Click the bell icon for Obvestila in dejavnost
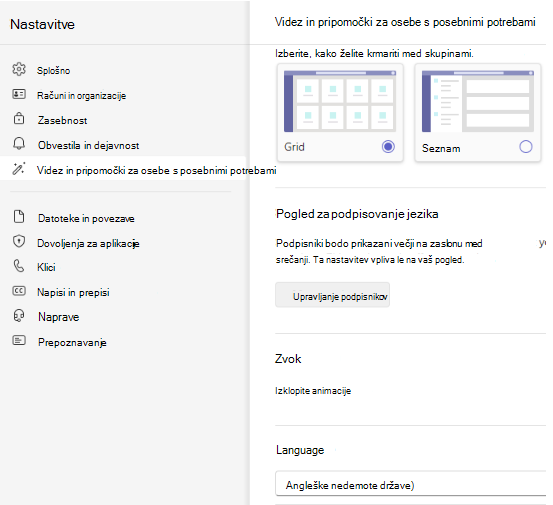 point(19,144)
